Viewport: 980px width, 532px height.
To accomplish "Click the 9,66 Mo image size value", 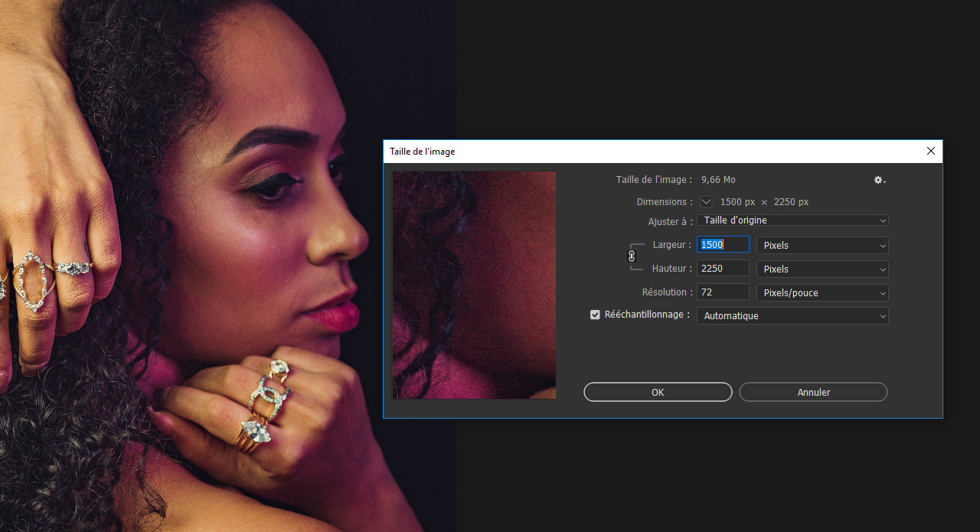I will [718, 180].
